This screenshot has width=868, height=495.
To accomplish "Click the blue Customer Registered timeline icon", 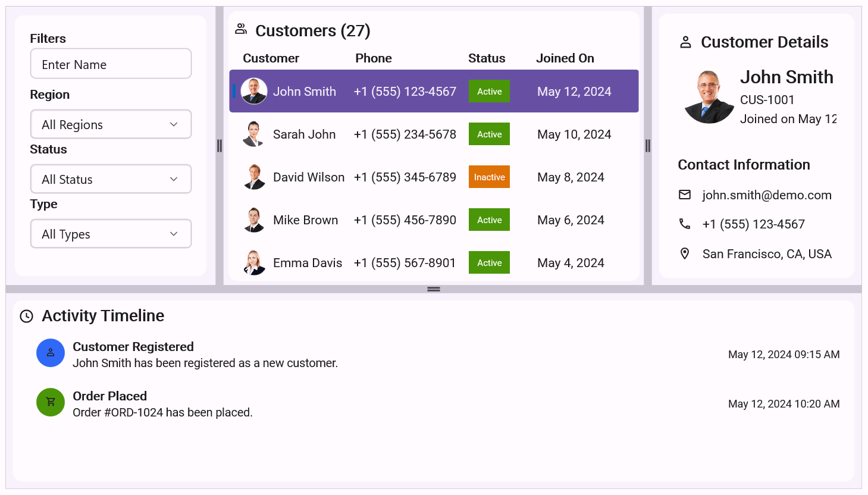I will [51, 353].
